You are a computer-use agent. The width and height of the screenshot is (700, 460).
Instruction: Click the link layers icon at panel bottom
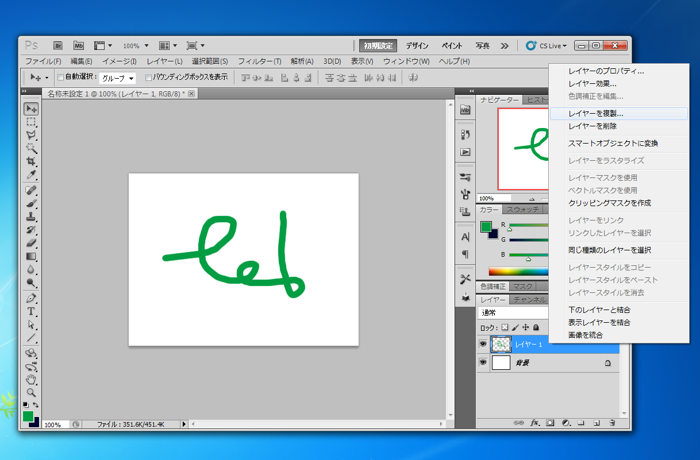tap(518, 422)
